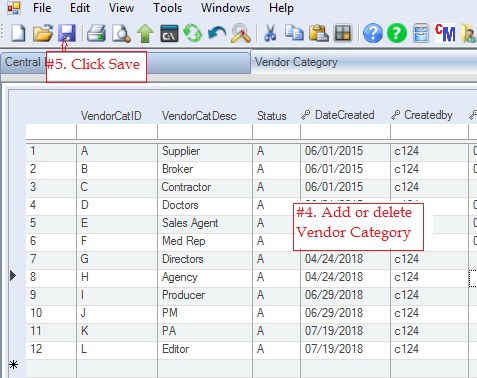Viewport: 477px width, 378px height.
Task: Sort by DateCreated column header
Action: 344,115
